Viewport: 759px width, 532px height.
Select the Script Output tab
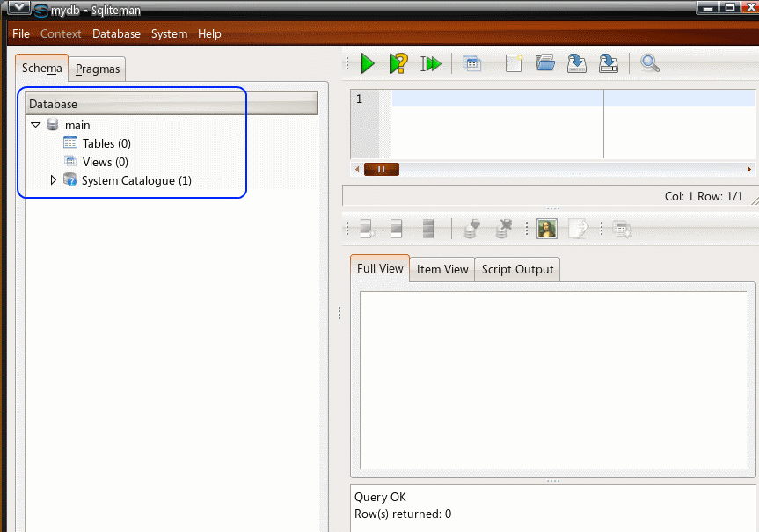coord(517,270)
